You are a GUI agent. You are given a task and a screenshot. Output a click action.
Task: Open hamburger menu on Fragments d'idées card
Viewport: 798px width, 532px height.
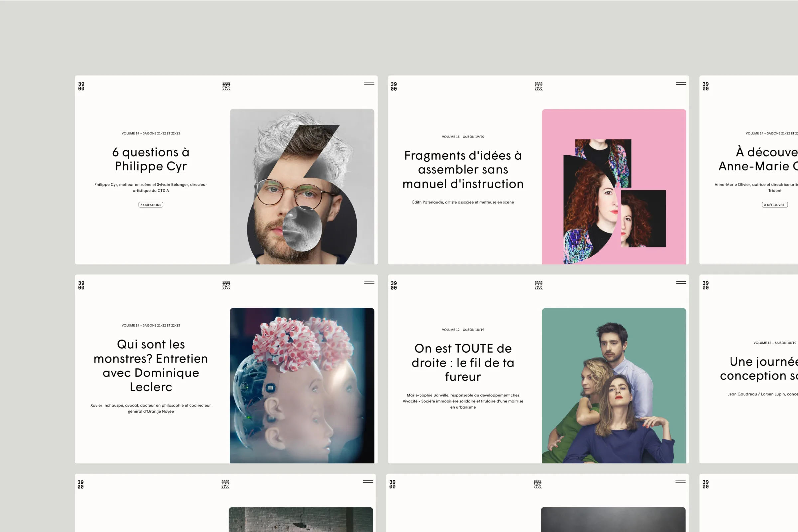click(681, 83)
